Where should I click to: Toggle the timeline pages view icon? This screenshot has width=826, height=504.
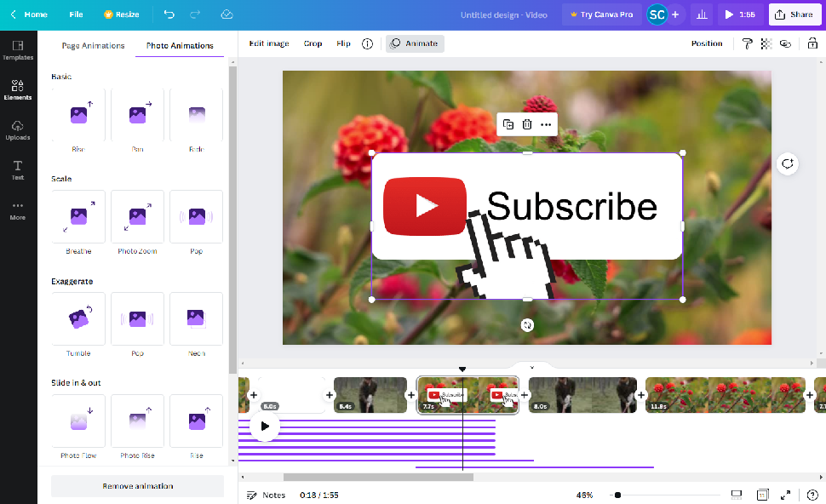click(737, 495)
